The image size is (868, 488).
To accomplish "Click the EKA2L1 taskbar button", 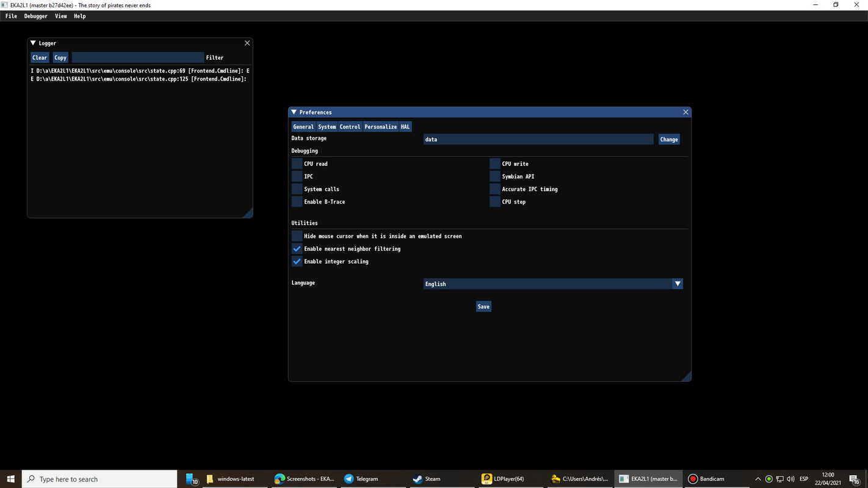I will (648, 479).
